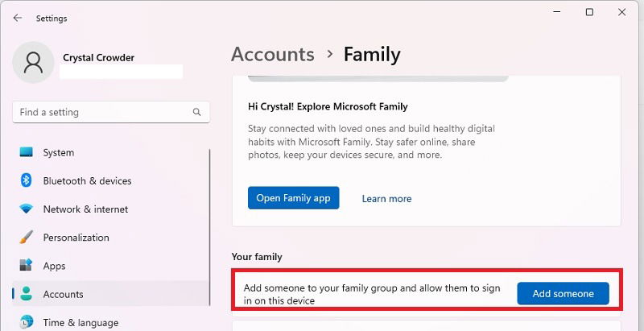Click the Network Wi-Fi icon
The height and width of the screenshot is (331, 644).
click(26, 209)
